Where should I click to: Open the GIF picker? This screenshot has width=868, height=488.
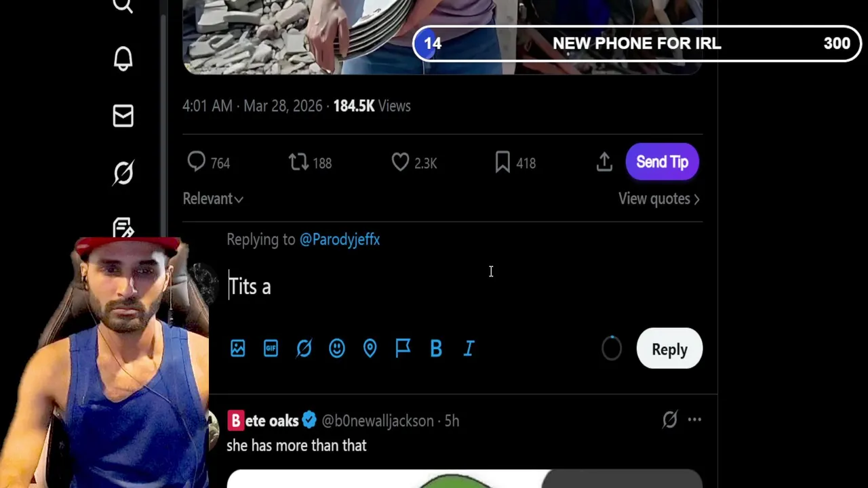click(271, 348)
